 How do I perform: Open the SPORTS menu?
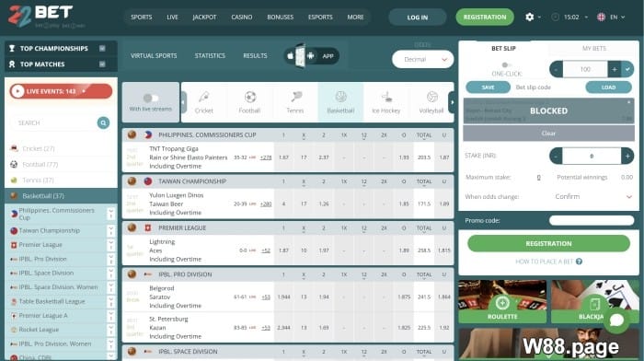point(142,17)
